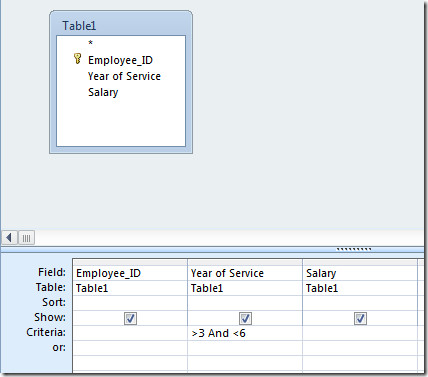This screenshot has height=377, width=428.
Task: Click the 'Field:' row label
Action: tap(52, 272)
